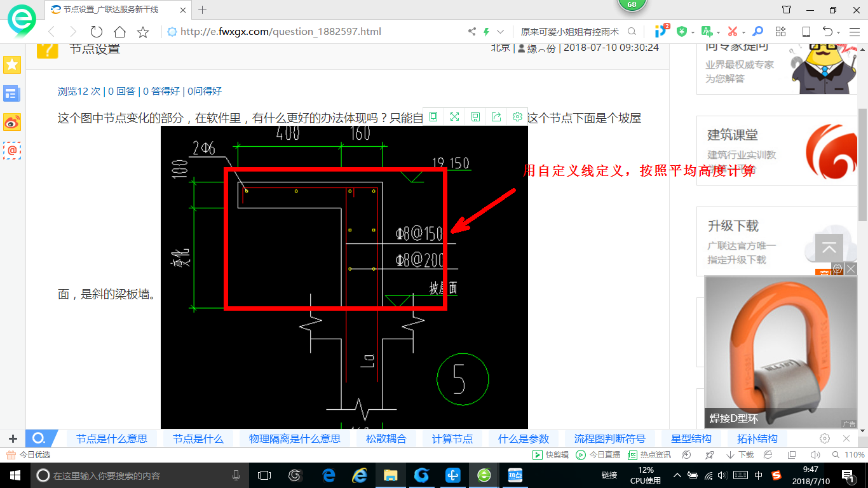The image size is (868, 488).
Task: Click the green translate icon
Action: pyautogui.click(x=707, y=32)
